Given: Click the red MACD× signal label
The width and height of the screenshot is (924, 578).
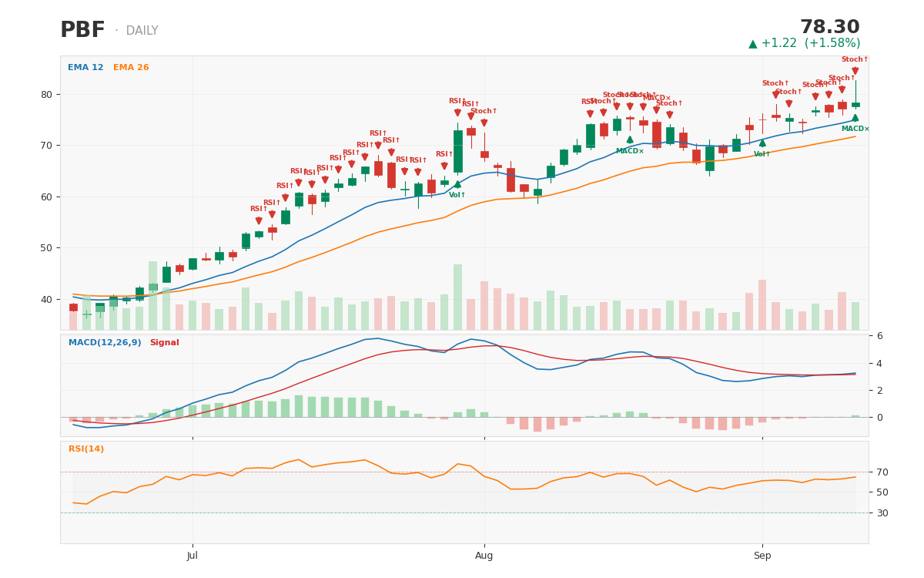Looking at the screenshot, I should 657,98.
